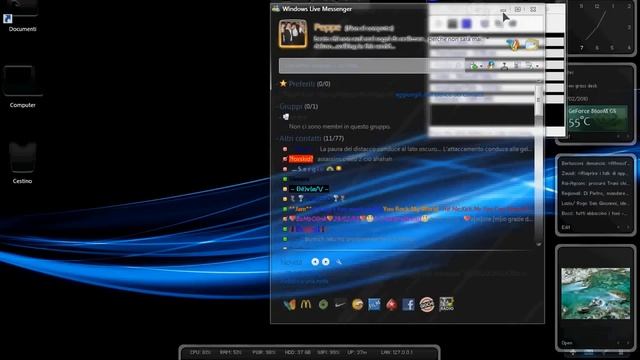Image resolution: width=640 pixels, height=360 pixels.
Task: Open the Computer desktop icon
Action: click(x=22, y=87)
